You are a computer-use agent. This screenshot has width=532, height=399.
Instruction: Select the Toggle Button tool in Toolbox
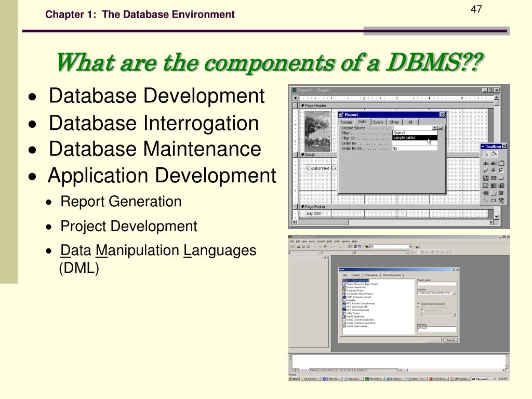[486, 170]
